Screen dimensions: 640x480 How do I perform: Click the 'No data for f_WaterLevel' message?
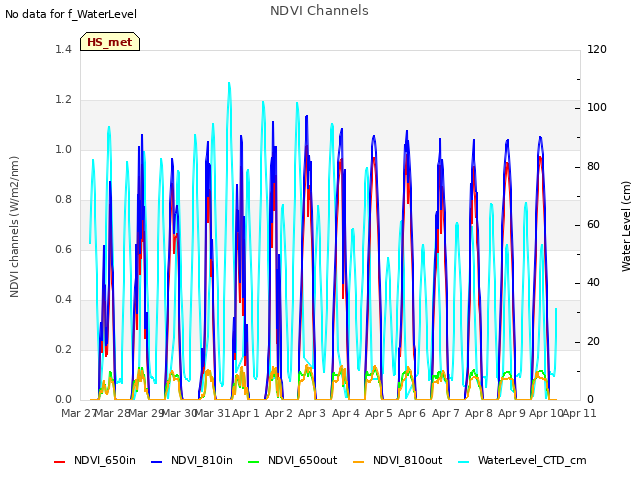point(71,14)
